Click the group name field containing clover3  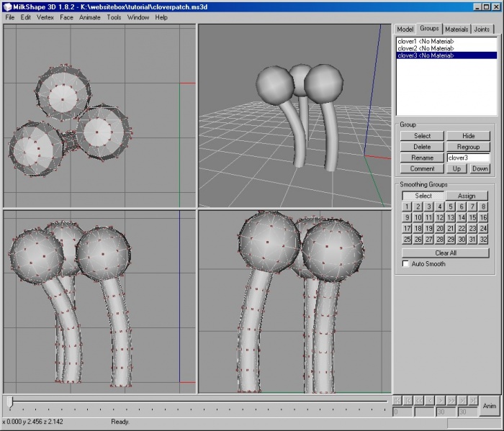click(467, 158)
